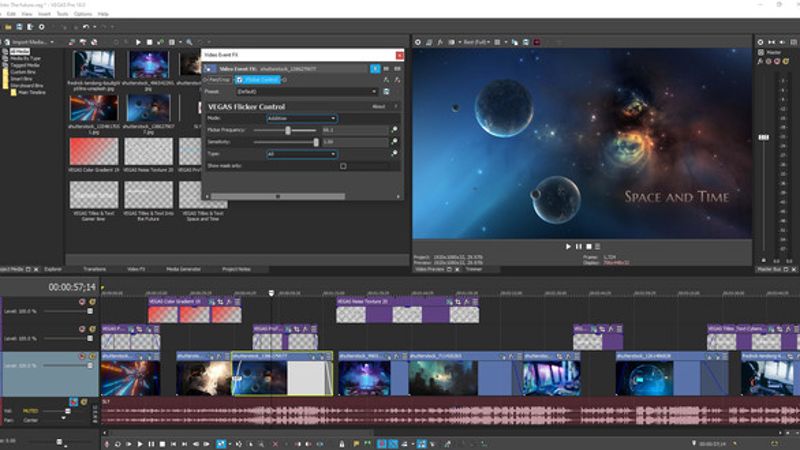Click Pan/Crop in the FX chain
The height and width of the screenshot is (450, 800).
(219, 80)
